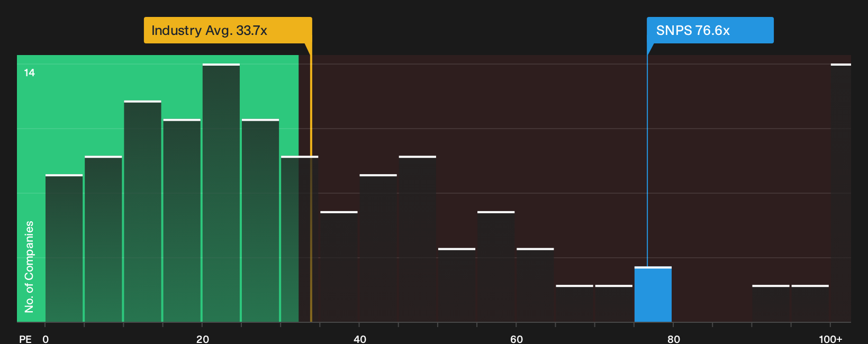Select the histogram bar for PE 40-45
This screenshot has width=868, height=344.
pyautogui.click(x=378, y=248)
